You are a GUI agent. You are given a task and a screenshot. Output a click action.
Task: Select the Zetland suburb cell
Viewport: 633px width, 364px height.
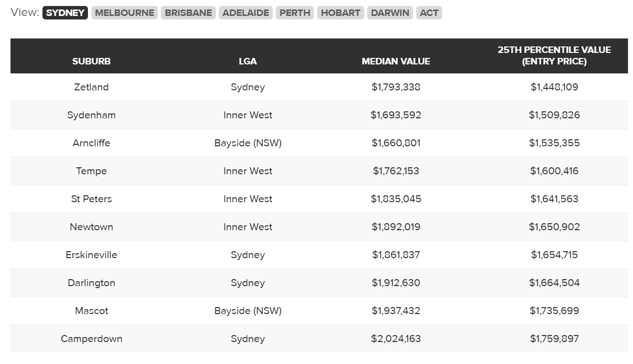tap(91, 87)
